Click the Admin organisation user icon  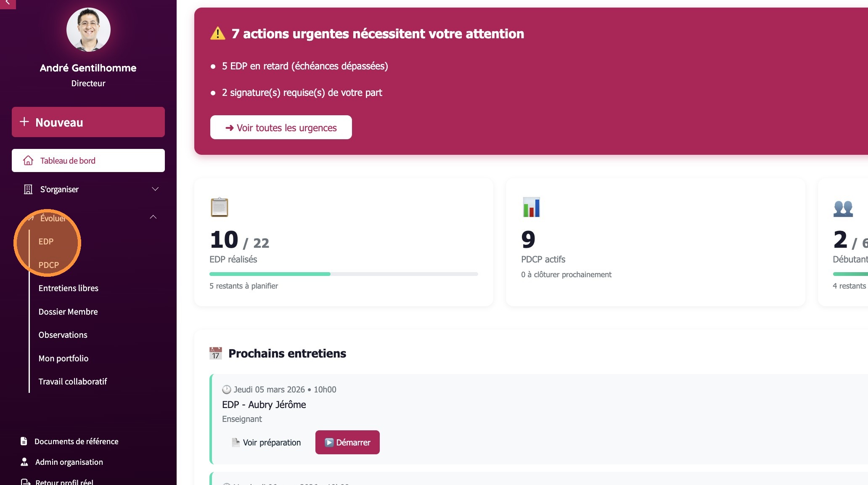[24, 462]
